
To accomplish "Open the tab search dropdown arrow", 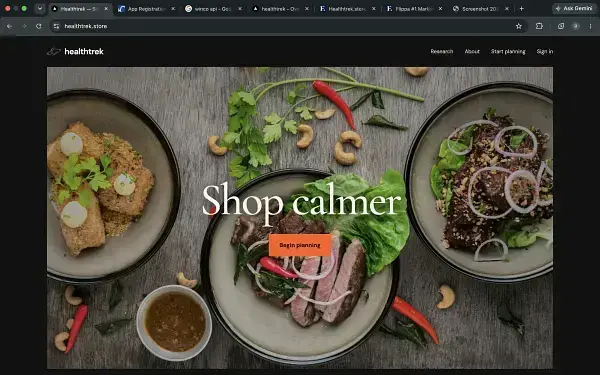I will 40,8.
